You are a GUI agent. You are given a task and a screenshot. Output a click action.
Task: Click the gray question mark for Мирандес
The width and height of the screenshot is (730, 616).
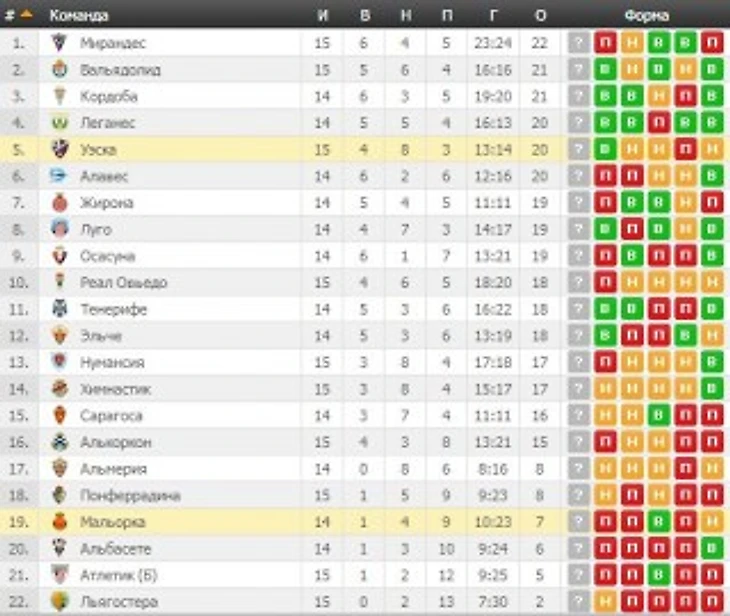coord(579,43)
